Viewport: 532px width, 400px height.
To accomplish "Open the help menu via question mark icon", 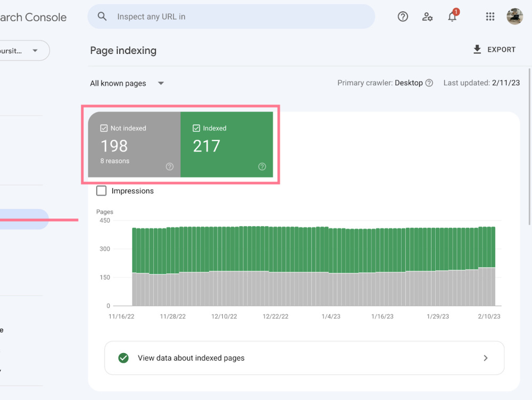I will coord(403,17).
